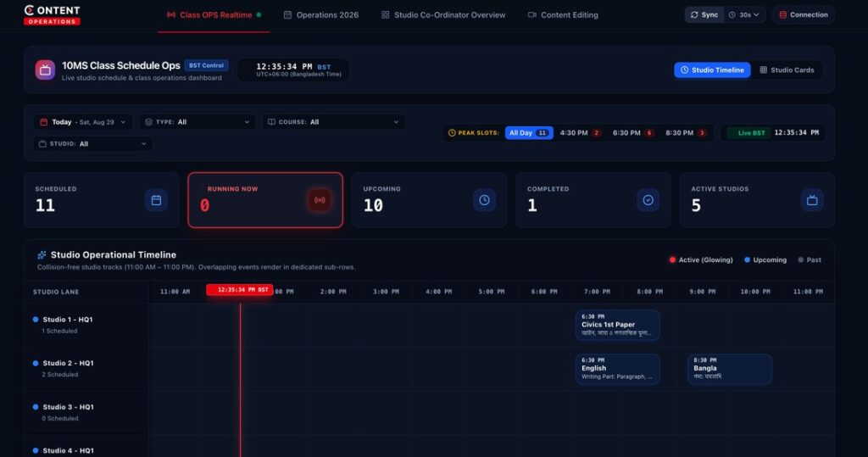Click the Sync button
This screenshot has height=457, width=868.
704,15
